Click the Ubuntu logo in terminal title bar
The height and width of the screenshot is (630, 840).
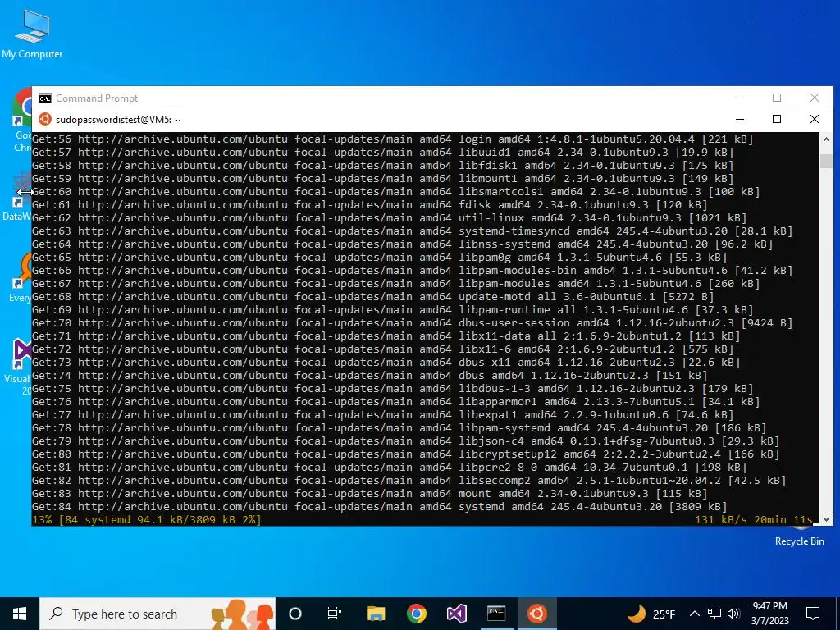(x=45, y=119)
